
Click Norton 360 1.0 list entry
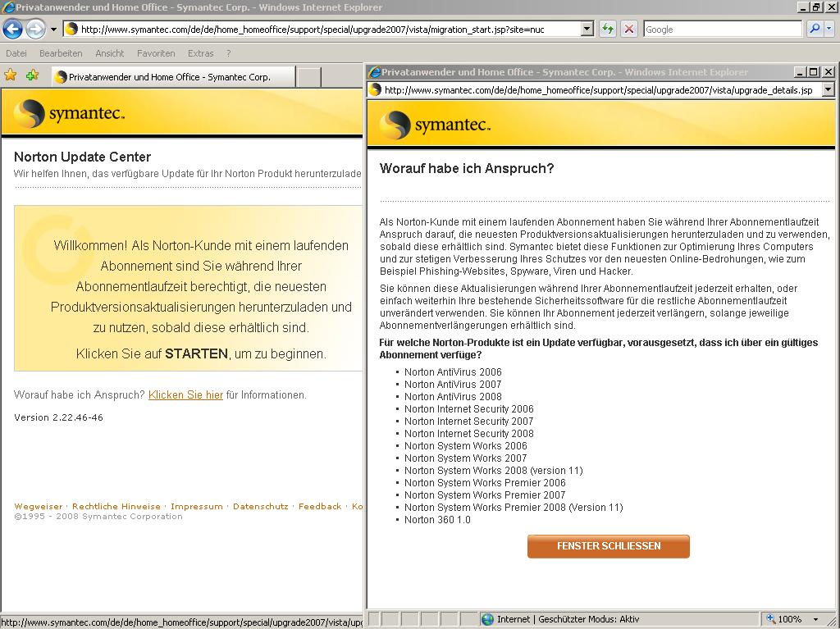point(437,520)
